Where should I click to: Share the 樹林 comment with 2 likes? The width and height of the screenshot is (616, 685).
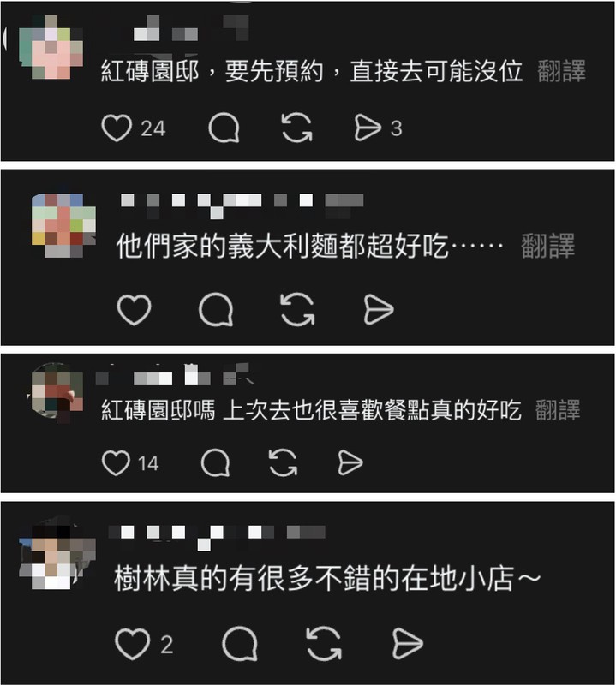click(x=408, y=644)
